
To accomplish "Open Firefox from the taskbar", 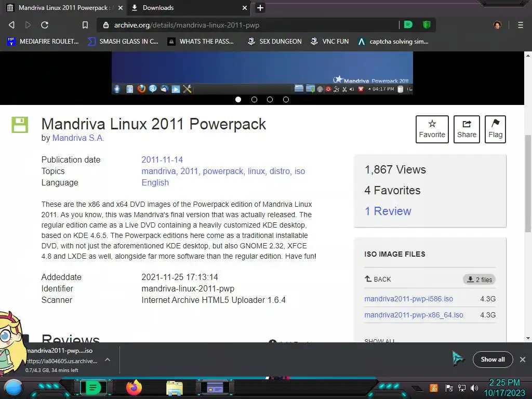I will pos(134,388).
